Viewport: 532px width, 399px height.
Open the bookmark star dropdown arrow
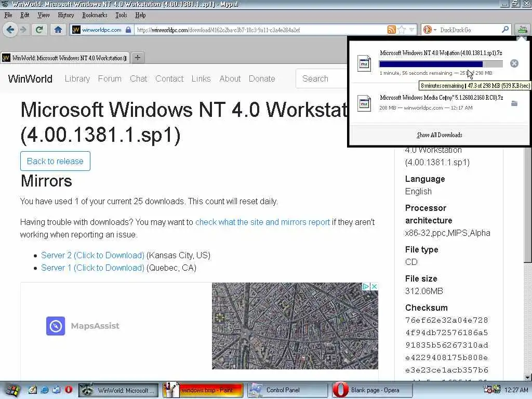[411, 30]
